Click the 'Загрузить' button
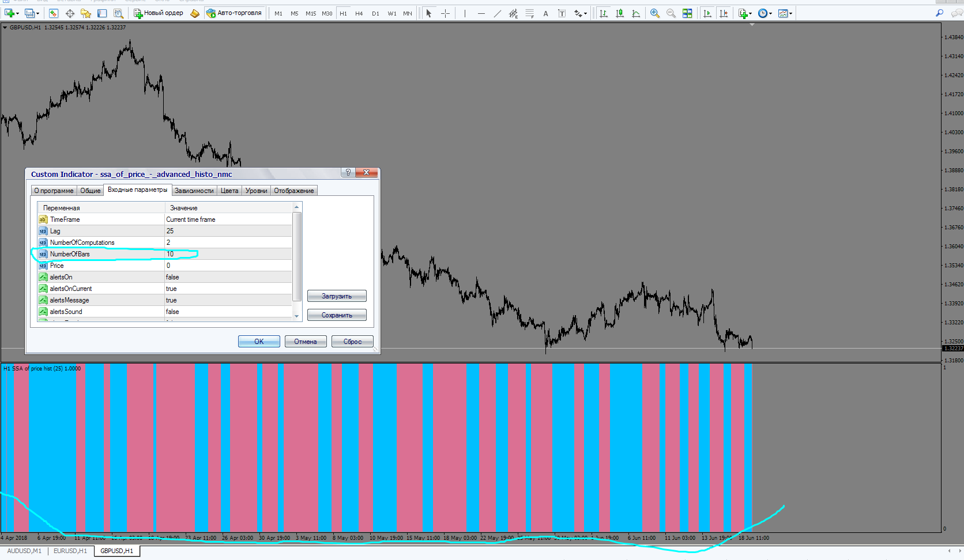964x560 pixels. pos(337,296)
